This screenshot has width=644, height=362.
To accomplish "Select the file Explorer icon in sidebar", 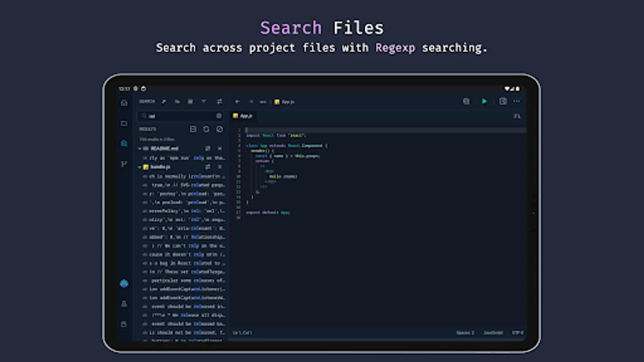I will coord(124,123).
